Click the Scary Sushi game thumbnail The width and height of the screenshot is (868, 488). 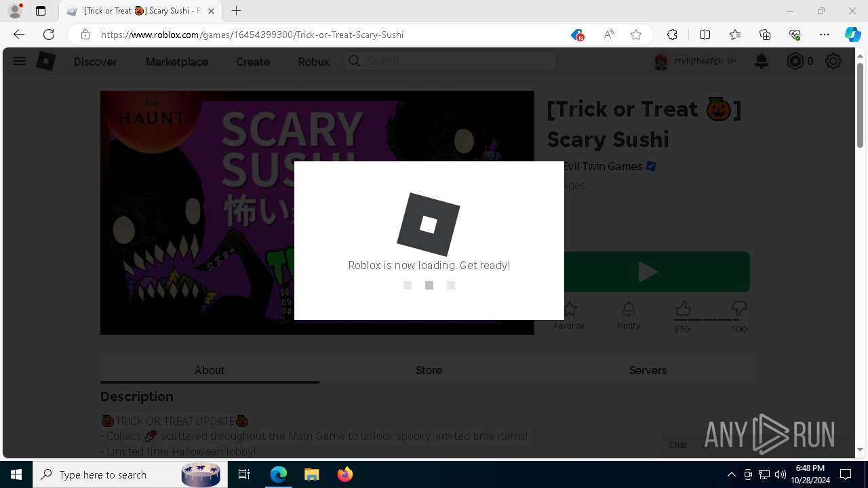(317, 213)
